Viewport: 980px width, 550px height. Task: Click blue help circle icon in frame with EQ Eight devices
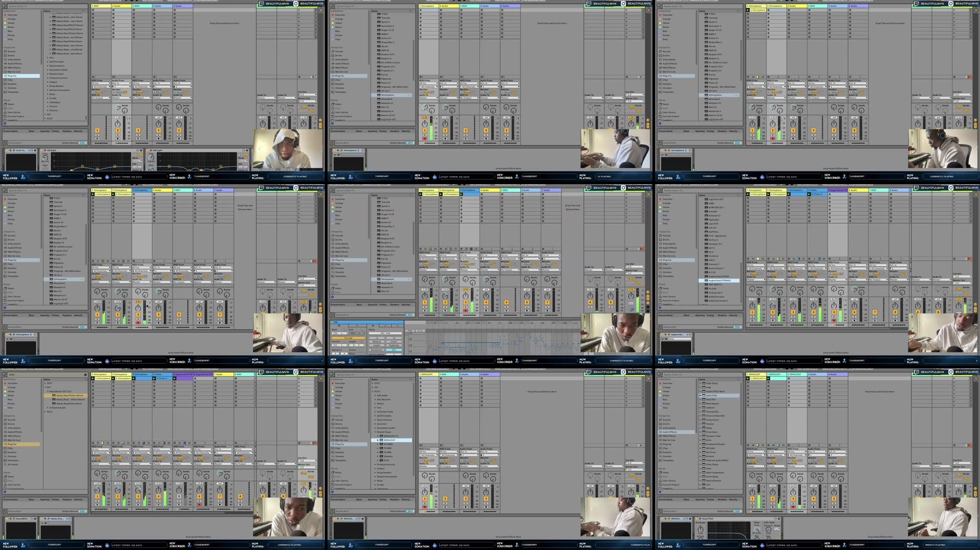pyautogui.click(x=5, y=123)
